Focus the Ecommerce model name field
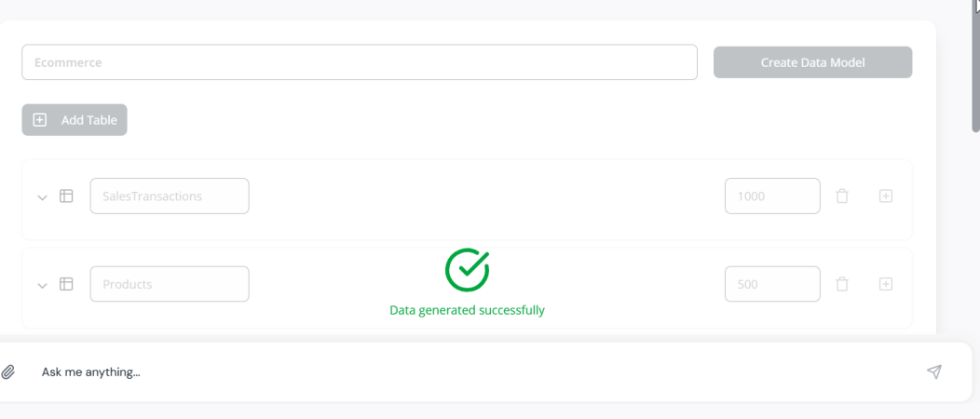The image size is (980, 419). click(360, 62)
